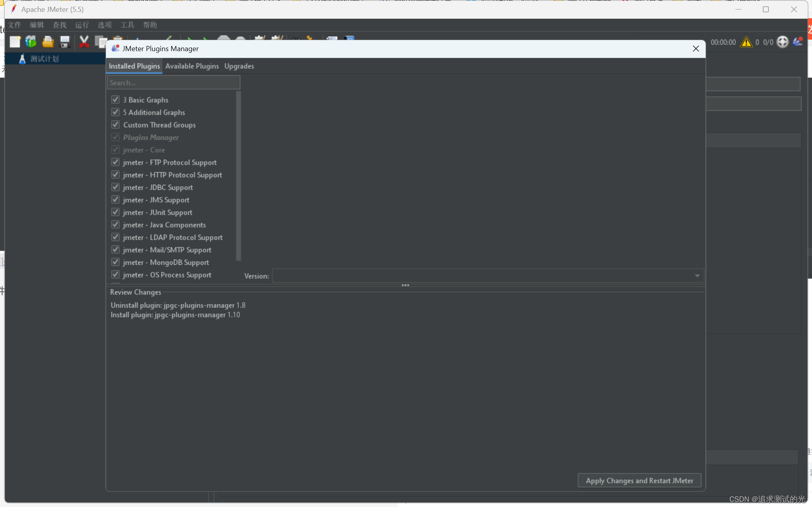Toggle jmeter - JDBC Support checkbox
812x507 pixels.
tap(115, 187)
